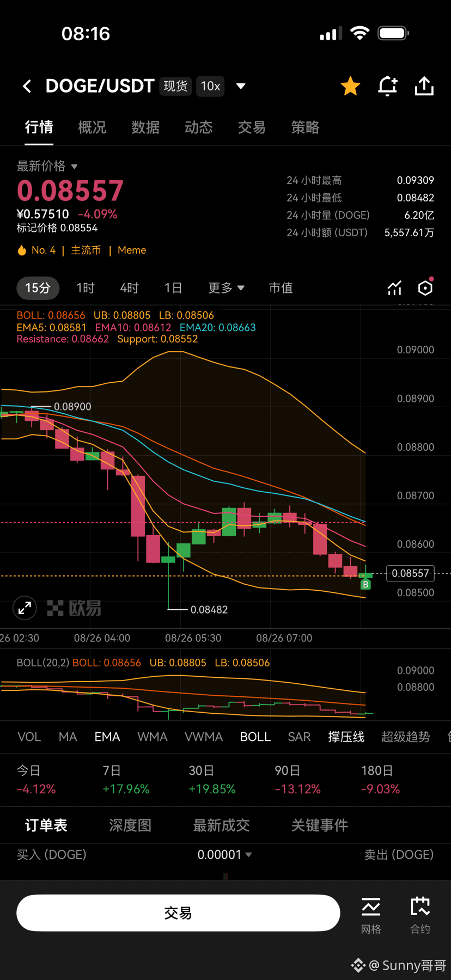Toggle WMA indicator
This screenshot has height=980, width=451.
(153, 737)
